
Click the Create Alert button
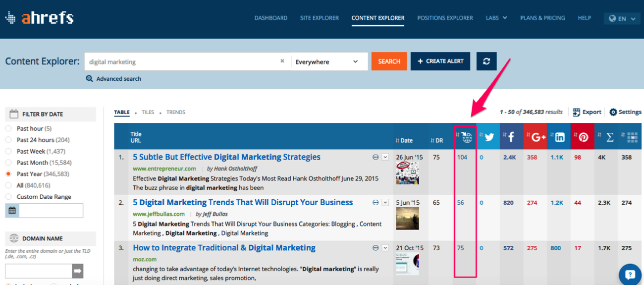440,61
